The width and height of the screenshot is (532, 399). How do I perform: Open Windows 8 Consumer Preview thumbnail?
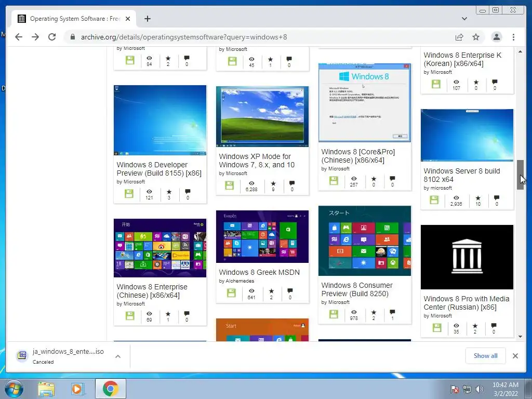pyautogui.click(x=365, y=241)
